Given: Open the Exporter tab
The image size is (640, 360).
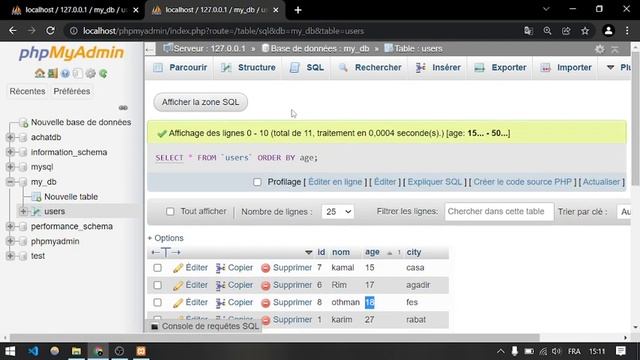Looking at the screenshot, I should 500,68.
